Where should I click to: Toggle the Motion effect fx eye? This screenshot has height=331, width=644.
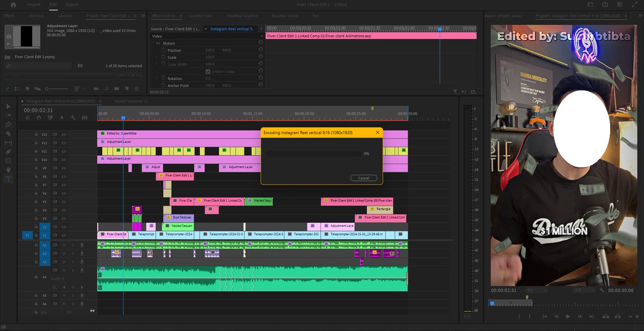pos(158,43)
